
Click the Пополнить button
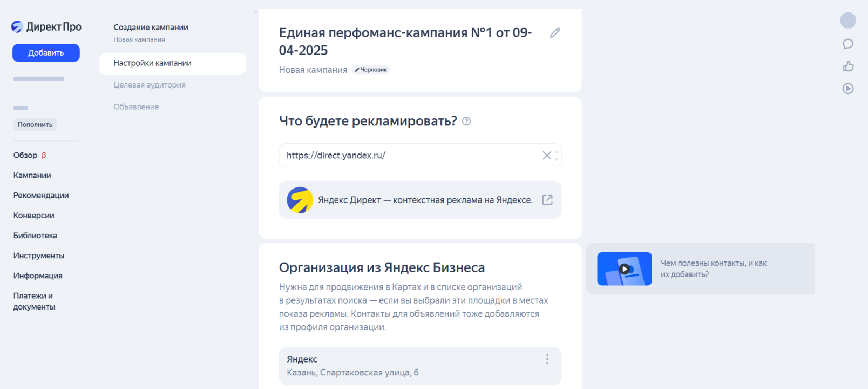35,125
